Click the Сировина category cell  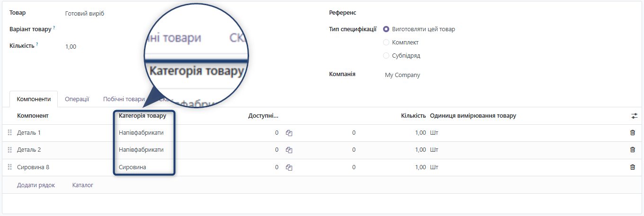133,167
